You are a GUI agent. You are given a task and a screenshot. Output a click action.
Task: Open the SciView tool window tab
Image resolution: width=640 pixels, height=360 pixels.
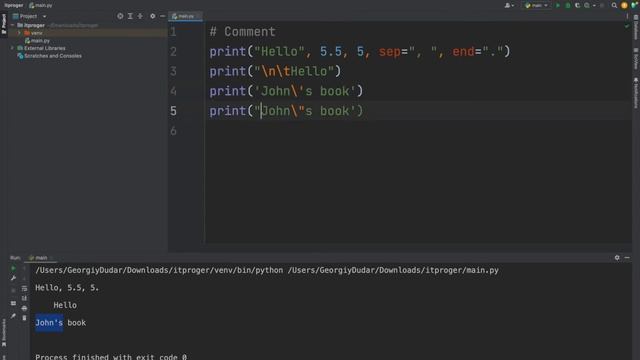[x=636, y=58]
